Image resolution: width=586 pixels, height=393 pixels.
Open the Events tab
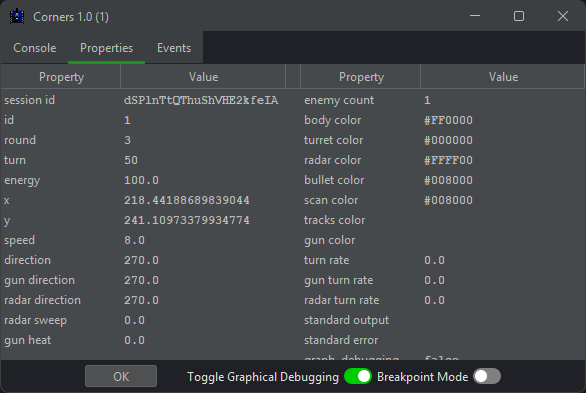pos(174,48)
